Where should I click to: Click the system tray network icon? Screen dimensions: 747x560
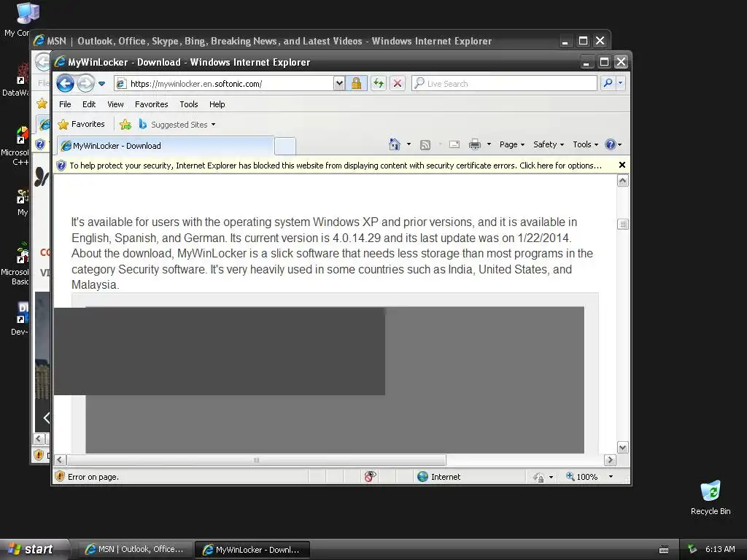point(692,549)
